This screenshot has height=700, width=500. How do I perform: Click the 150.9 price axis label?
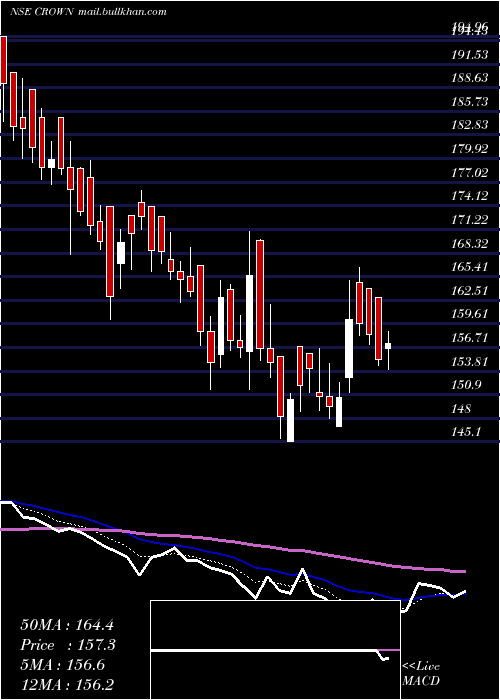click(466, 385)
